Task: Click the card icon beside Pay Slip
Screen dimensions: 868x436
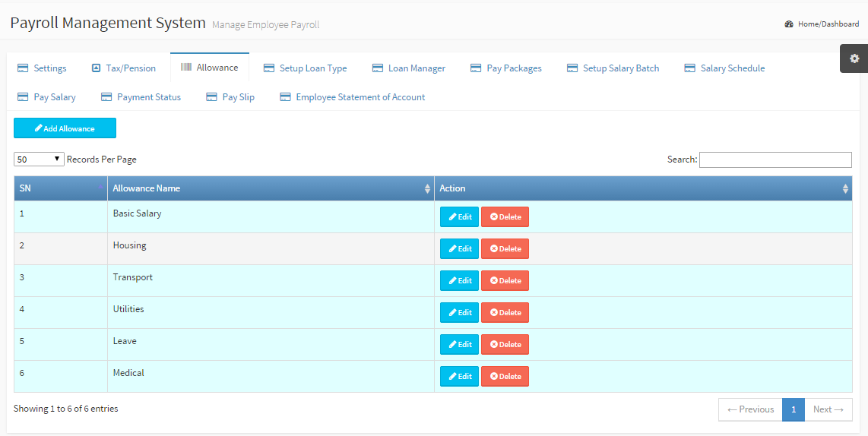Action: pos(211,97)
